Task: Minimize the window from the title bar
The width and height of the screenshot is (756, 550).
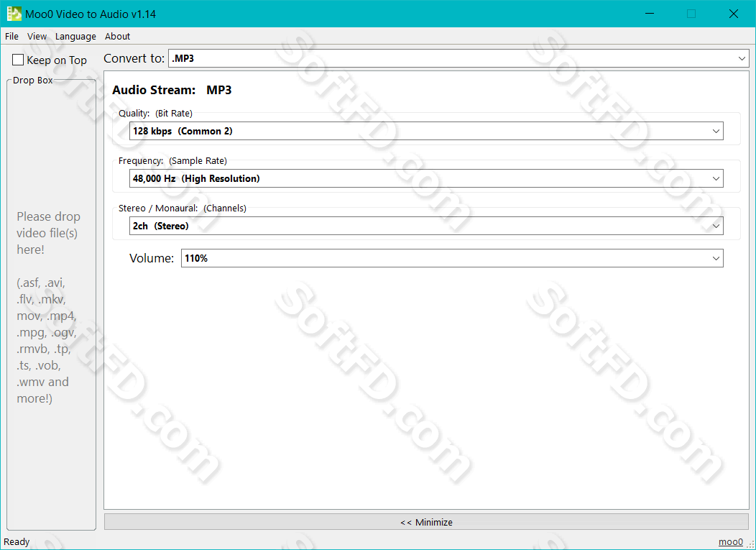Action: tap(650, 14)
